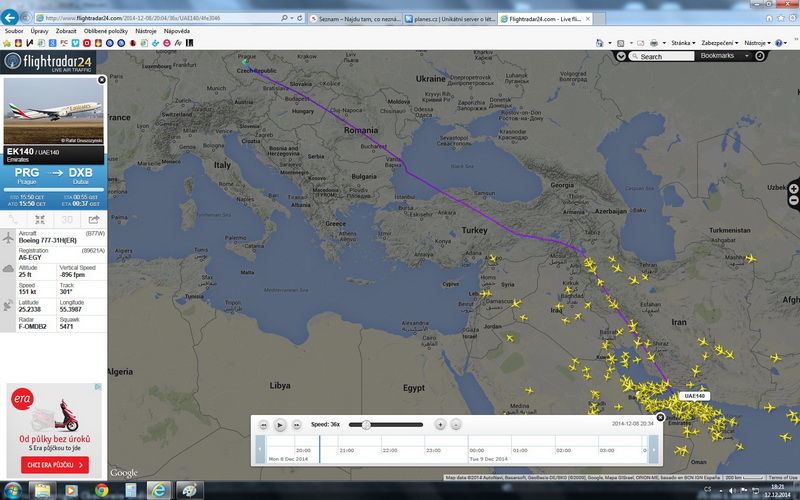This screenshot has height=500, width=800.
Task: Click the UAE140 aircraft label on map
Action: click(x=694, y=396)
